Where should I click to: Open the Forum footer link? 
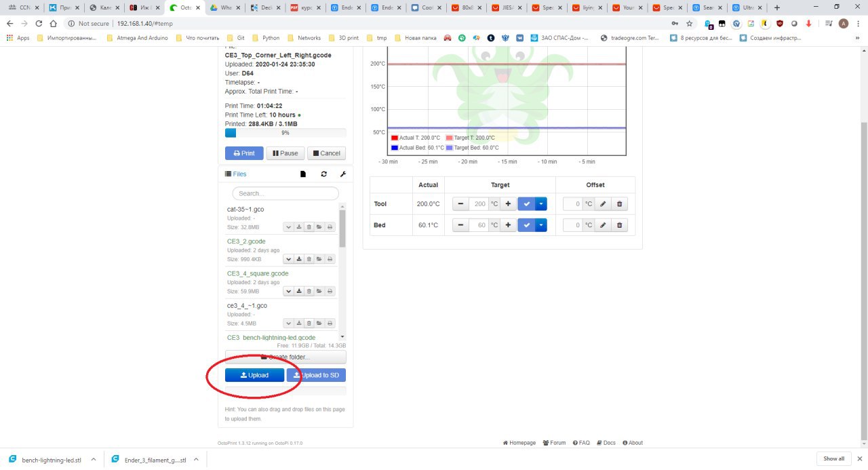point(555,443)
